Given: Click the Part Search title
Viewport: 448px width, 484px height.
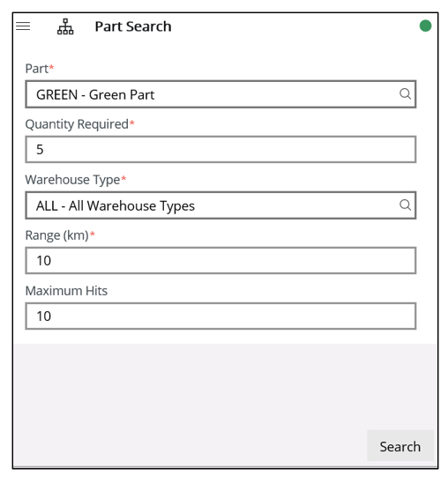Looking at the screenshot, I should 133,26.
